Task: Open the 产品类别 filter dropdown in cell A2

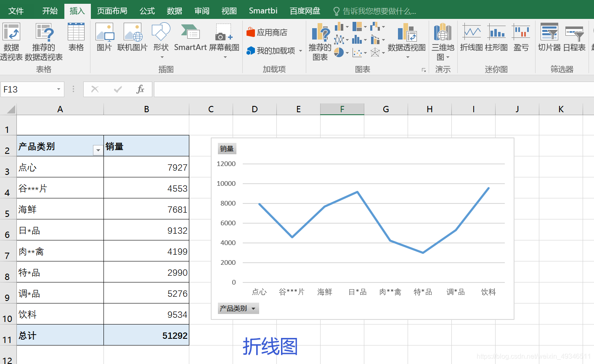Action: pyautogui.click(x=98, y=150)
